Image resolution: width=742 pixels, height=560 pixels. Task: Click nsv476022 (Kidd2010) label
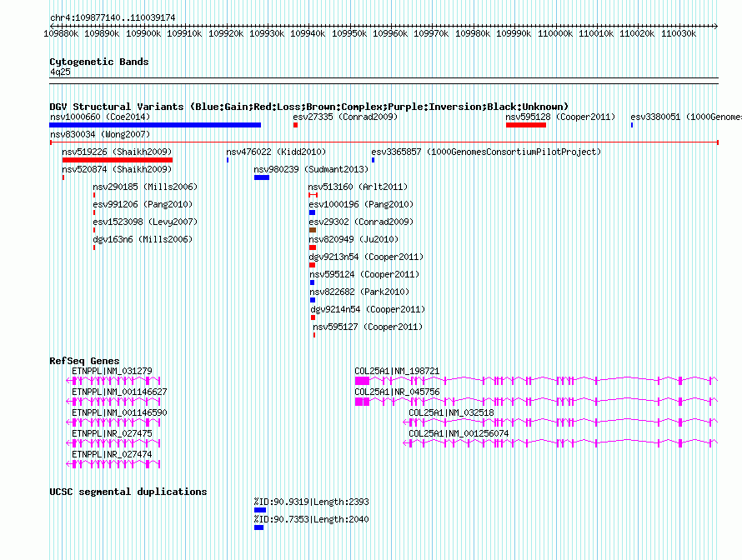276,152
